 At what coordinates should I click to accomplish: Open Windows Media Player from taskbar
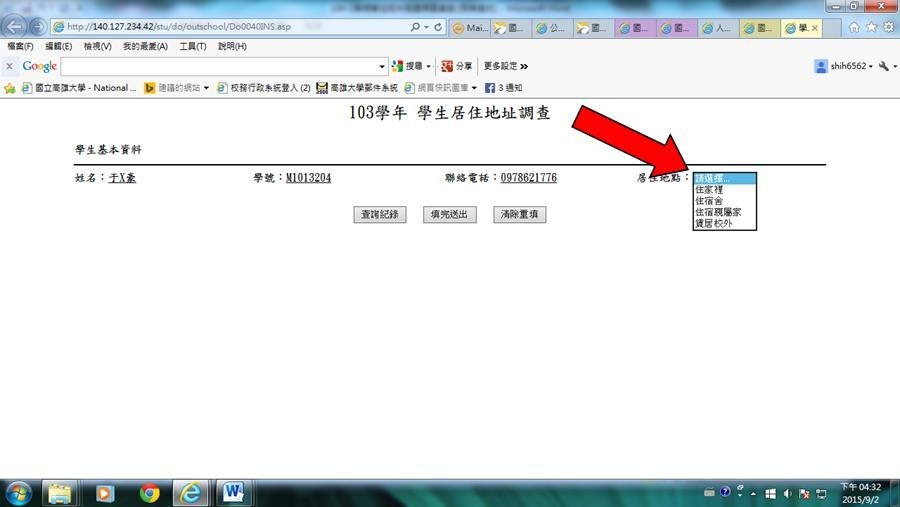pos(105,492)
